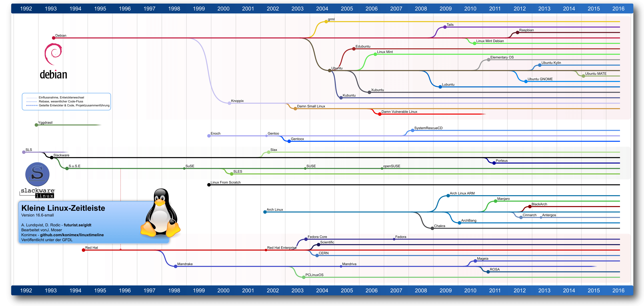The width and height of the screenshot is (644, 306).
Task: Click the Lubuntu start node
Action: click(x=440, y=87)
